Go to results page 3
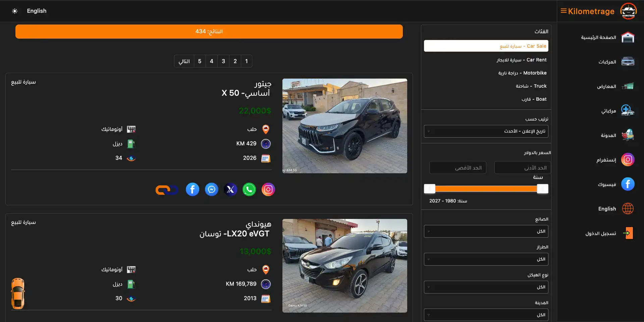 pyautogui.click(x=223, y=61)
